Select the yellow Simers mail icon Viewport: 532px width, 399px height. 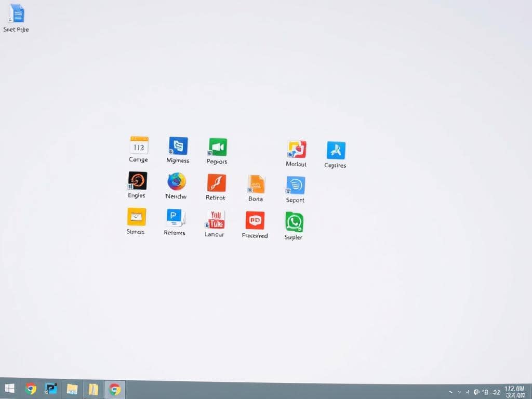pyautogui.click(x=137, y=217)
